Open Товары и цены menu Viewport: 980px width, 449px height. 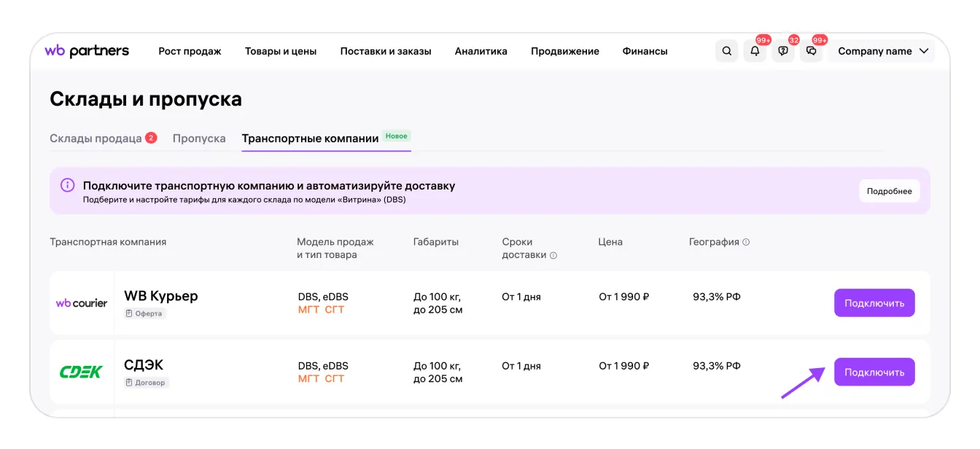click(281, 51)
